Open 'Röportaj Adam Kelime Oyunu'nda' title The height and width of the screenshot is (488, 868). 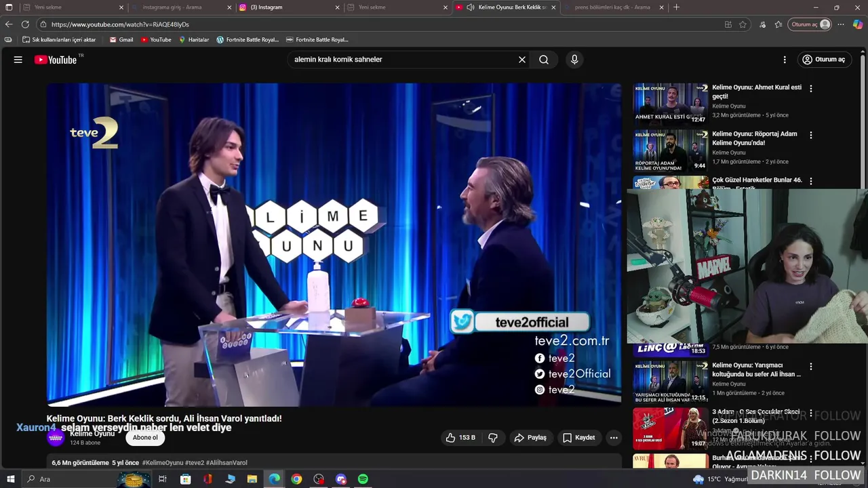[755, 138]
